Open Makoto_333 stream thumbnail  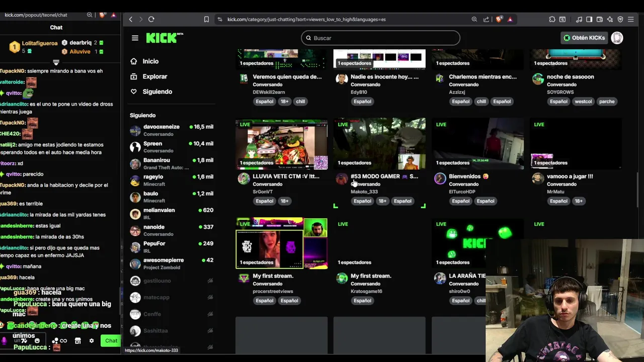[380, 144]
